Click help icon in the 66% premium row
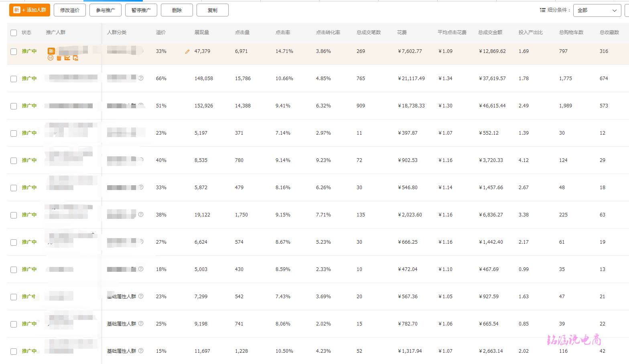 (141, 78)
